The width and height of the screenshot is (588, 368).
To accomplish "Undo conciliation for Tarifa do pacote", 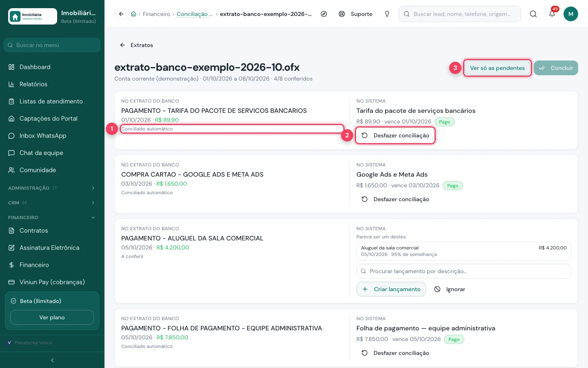I will [x=395, y=135].
